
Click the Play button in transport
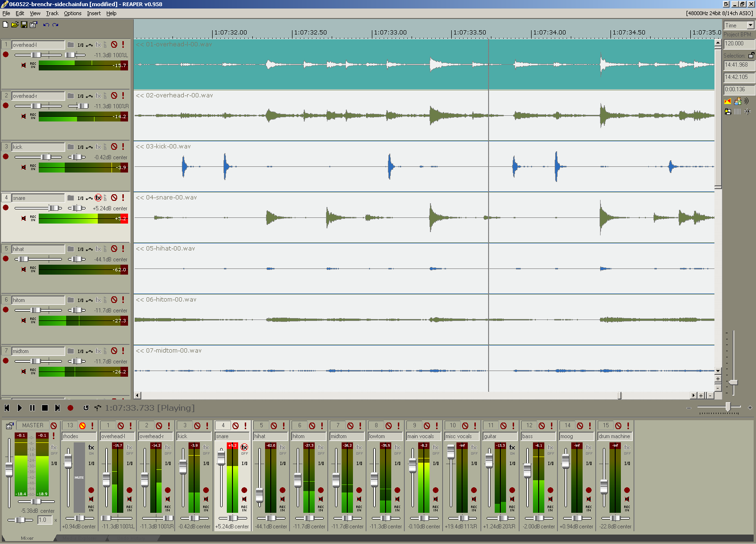coord(19,408)
